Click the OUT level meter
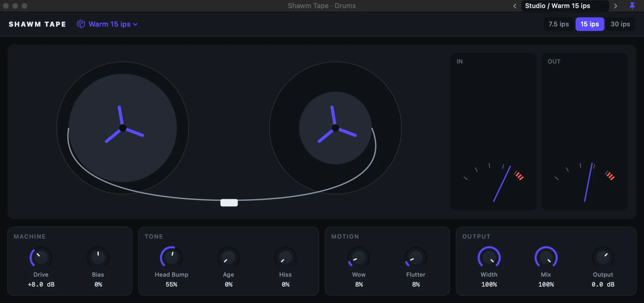This screenshot has width=644, height=303. click(585, 132)
